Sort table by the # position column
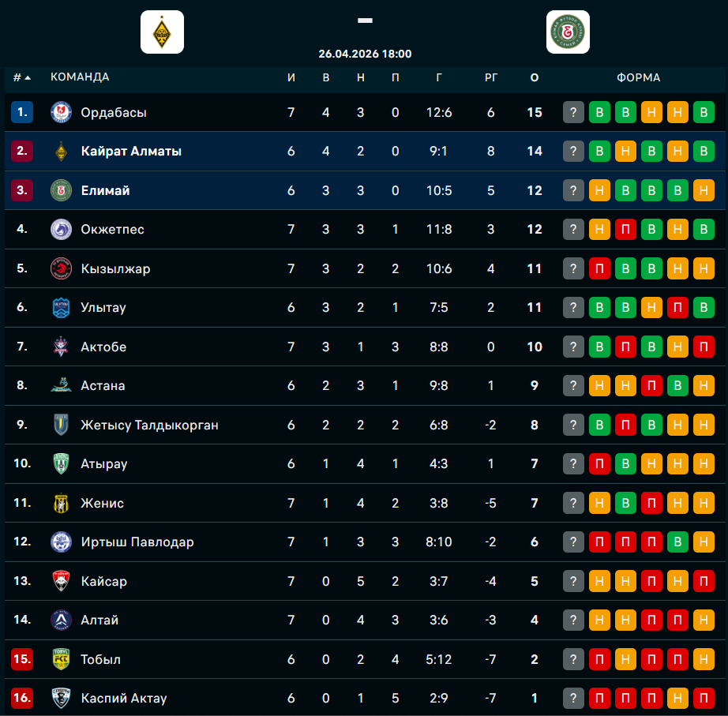The height and width of the screenshot is (716, 728). point(21,77)
